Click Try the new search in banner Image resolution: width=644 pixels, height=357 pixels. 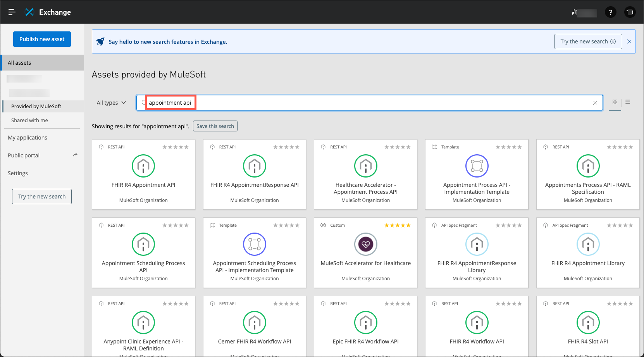coord(588,41)
